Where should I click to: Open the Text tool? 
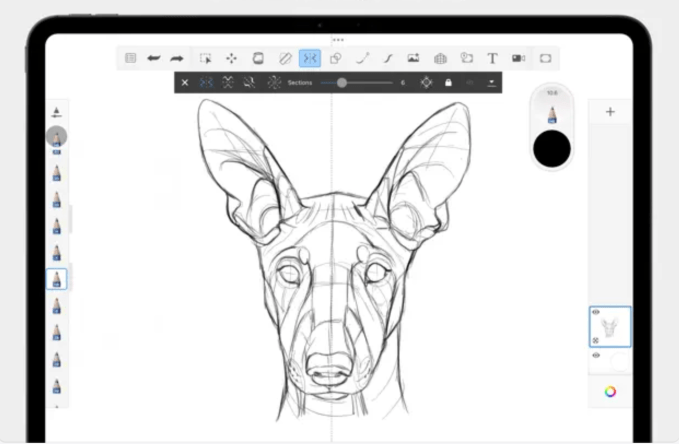(492, 58)
